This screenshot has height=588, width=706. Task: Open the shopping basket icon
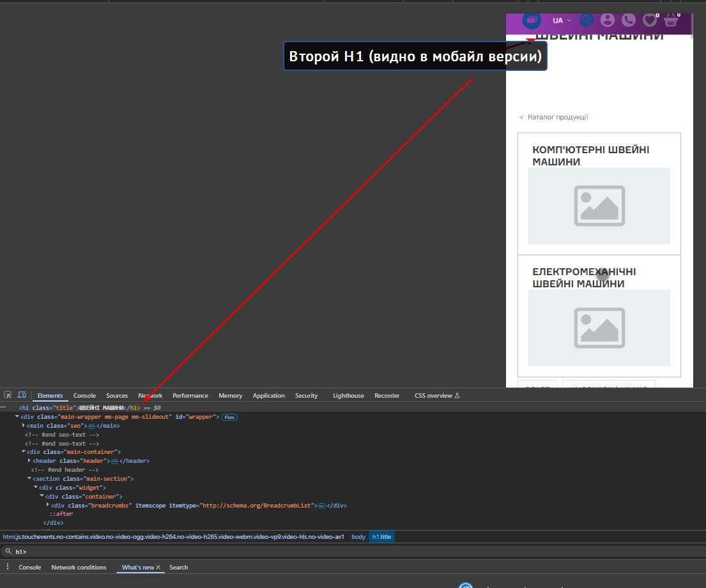pos(671,20)
